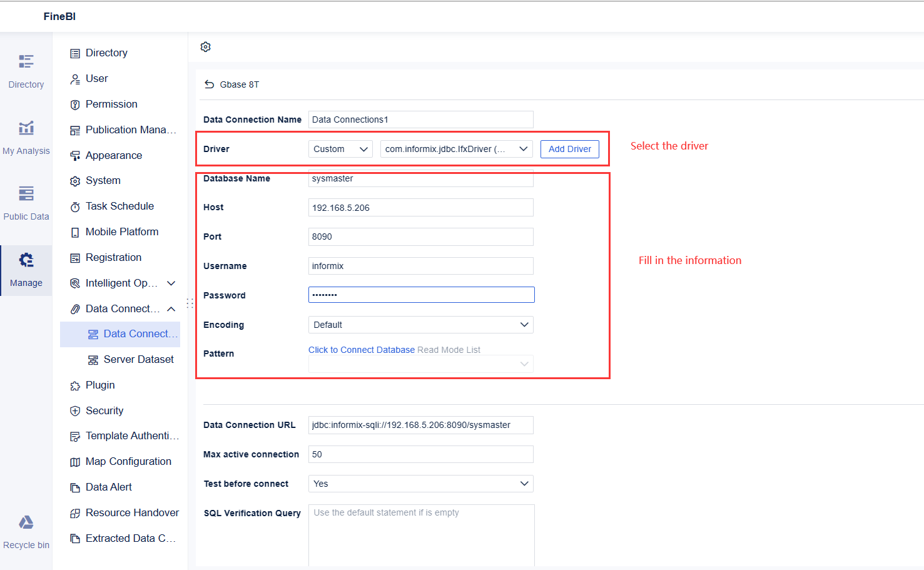Open the Custom driver type dropdown
The height and width of the screenshot is (570, 924).
[x=340, y=149]
